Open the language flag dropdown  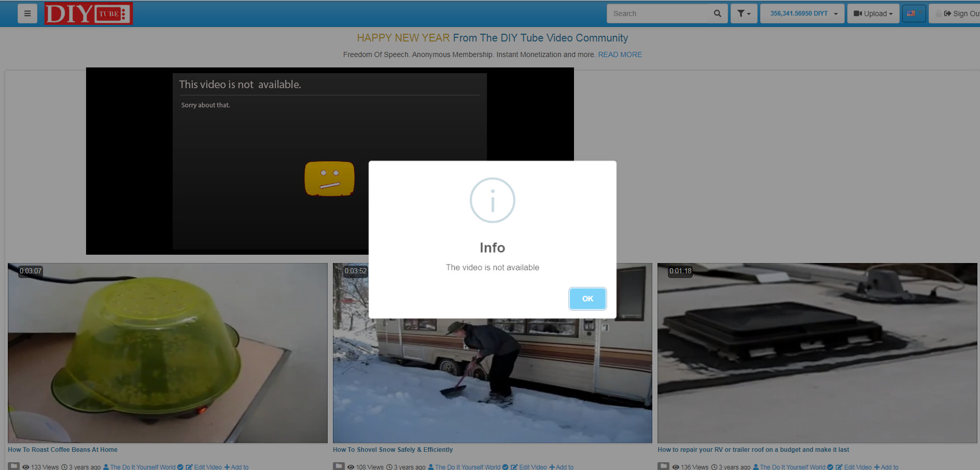tap(913, 13)
